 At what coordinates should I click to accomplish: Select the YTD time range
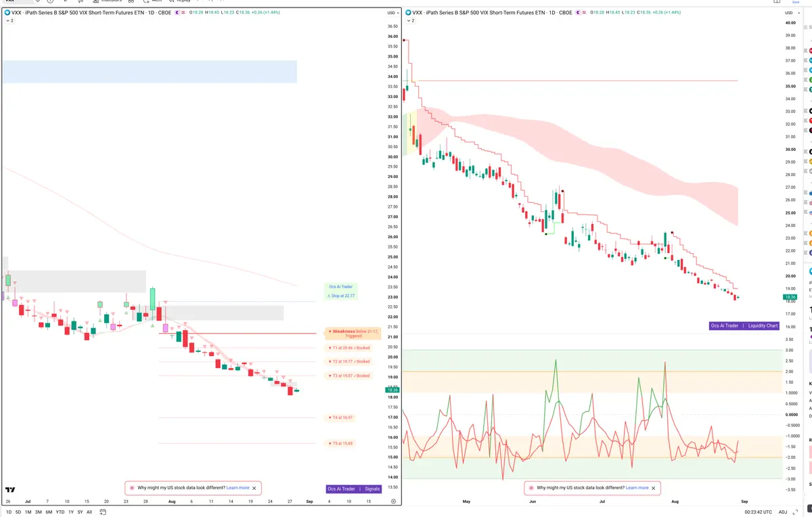(x=60, y=512)
